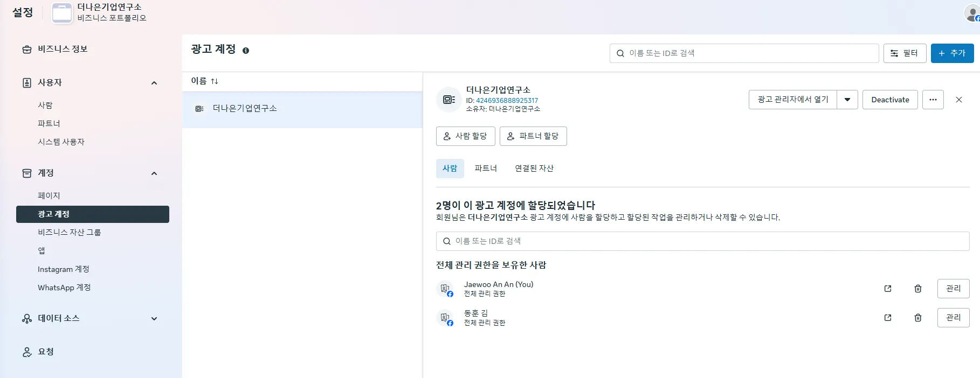Click the blue 추가 button
Screen dimensions: 980x378
coord(953,53)
